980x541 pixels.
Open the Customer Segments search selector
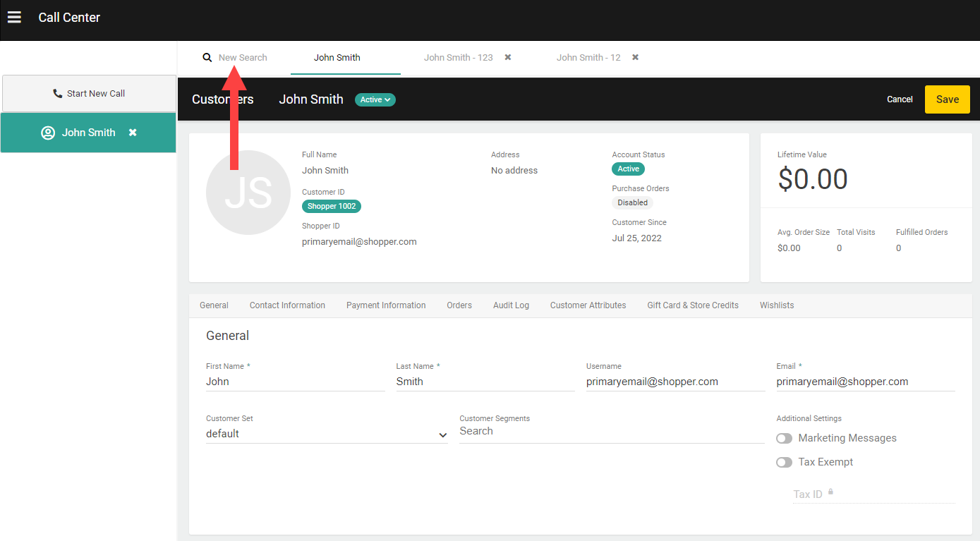[611, 431]
